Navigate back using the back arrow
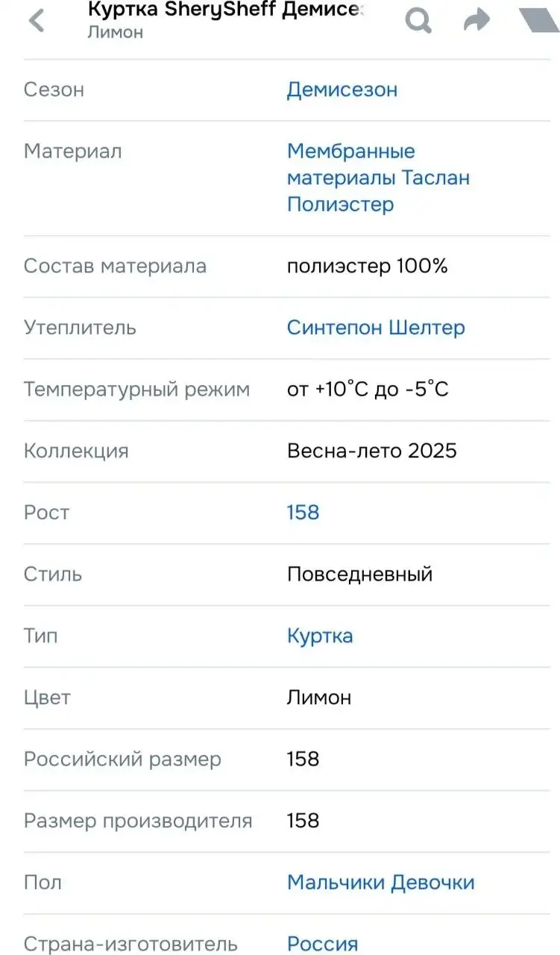 click(x=36, y=21)
